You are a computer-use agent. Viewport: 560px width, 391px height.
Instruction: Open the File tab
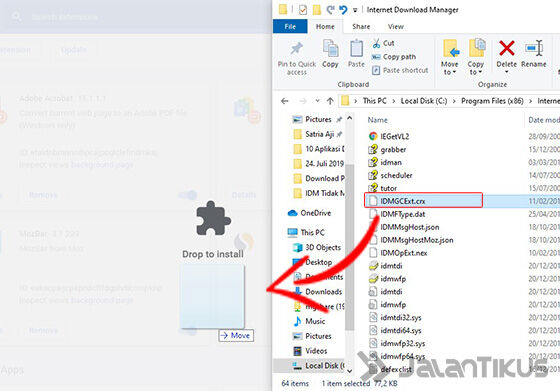pos(290,26)
